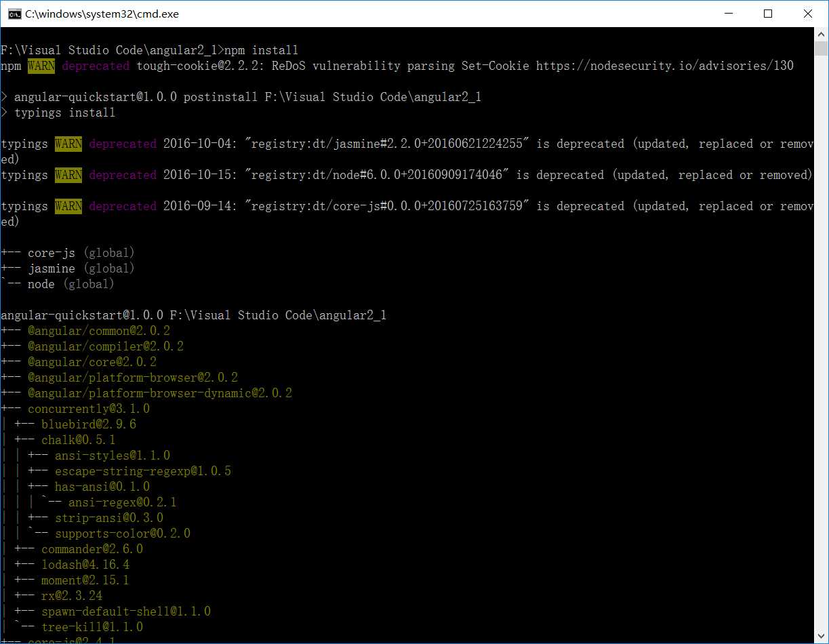Click 'tree-kill@1.1.0' entry
The image size is (829, 644).
[92, 627]
